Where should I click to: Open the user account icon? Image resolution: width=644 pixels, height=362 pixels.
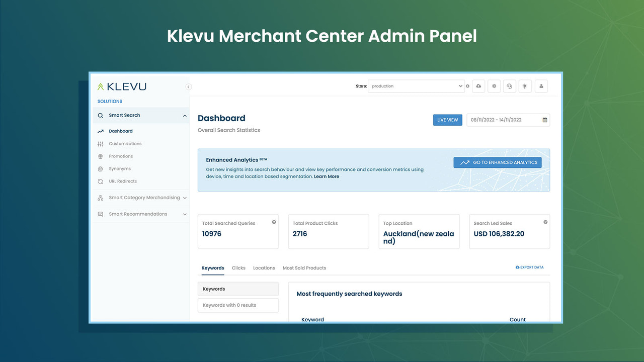coord(541,86)
